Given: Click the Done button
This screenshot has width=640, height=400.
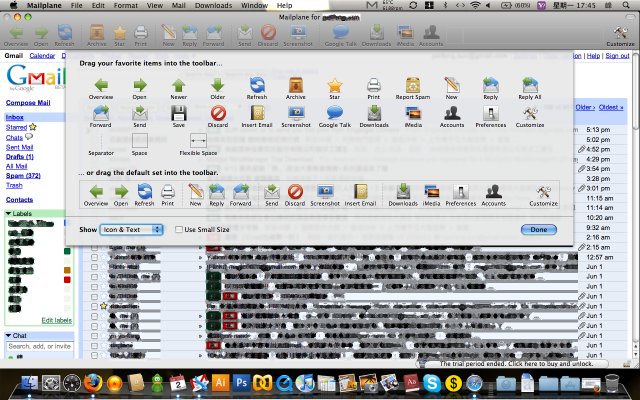Looking at the screenshot, I should pos(538,229).
